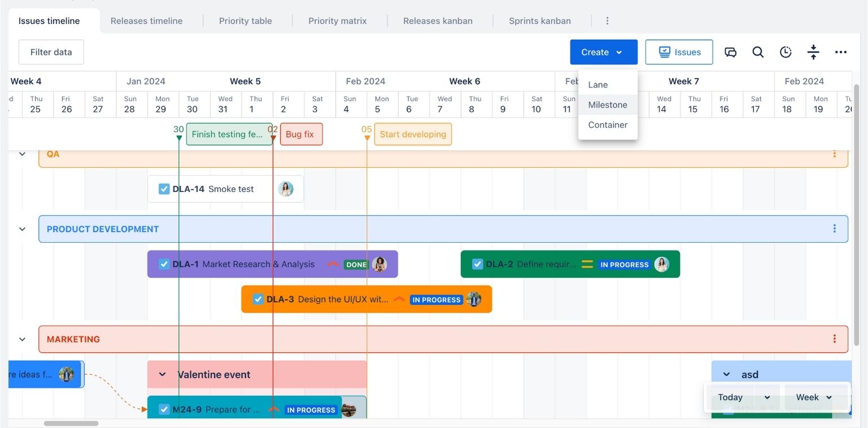The width and height of the screenshot is (868, 428).
Task: Click the collapse rows arrows icon
Action: click(x=813, y=52)
